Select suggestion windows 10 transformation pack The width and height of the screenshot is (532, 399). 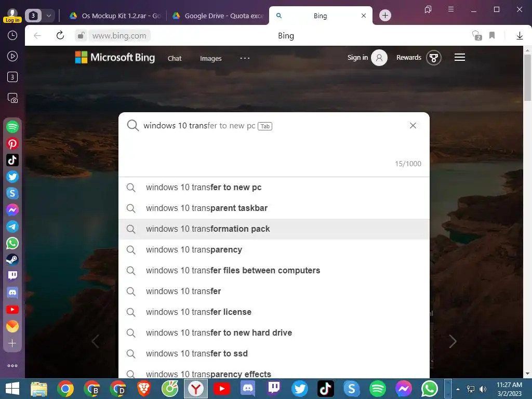(x=274, y=229)
